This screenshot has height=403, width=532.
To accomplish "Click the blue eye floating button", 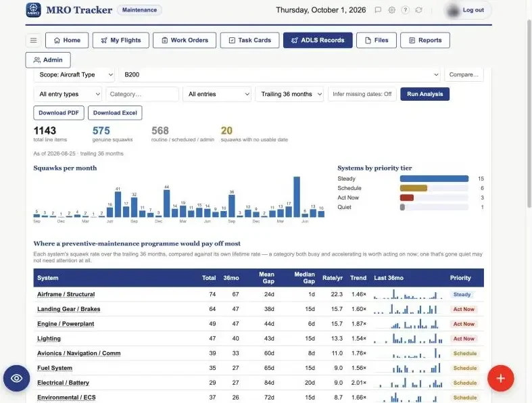I will [17, 378].
